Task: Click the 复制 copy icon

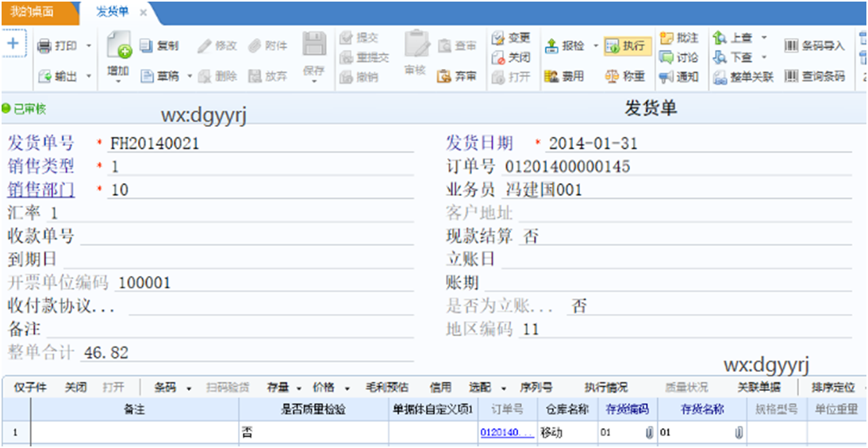Action: [146, 46]
